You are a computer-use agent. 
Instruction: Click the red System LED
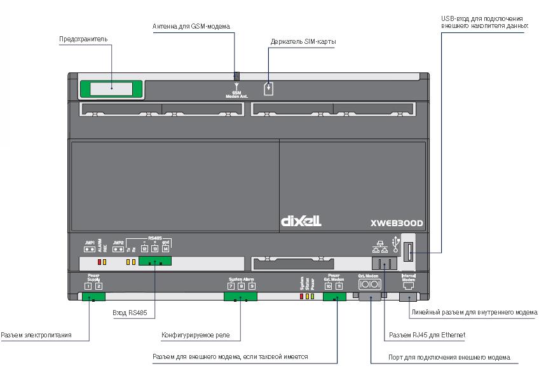click(x=301, y=296)
